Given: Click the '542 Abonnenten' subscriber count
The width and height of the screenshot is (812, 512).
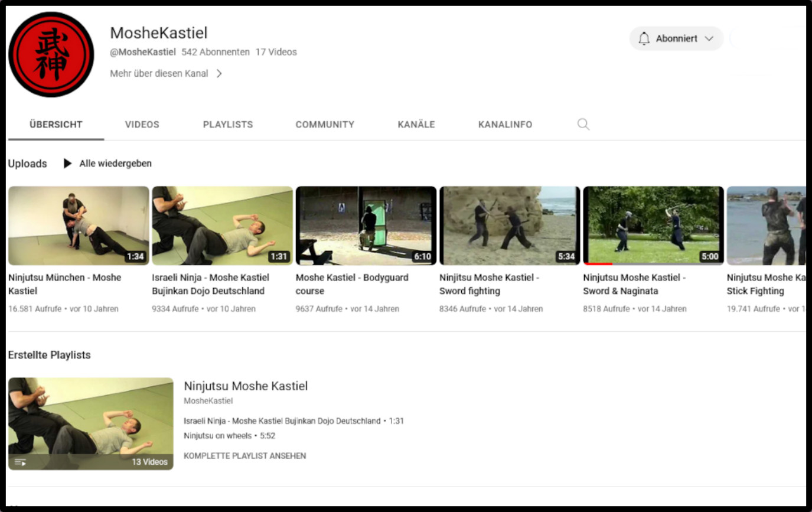Looking at the screenshot, I should (216, 52).
